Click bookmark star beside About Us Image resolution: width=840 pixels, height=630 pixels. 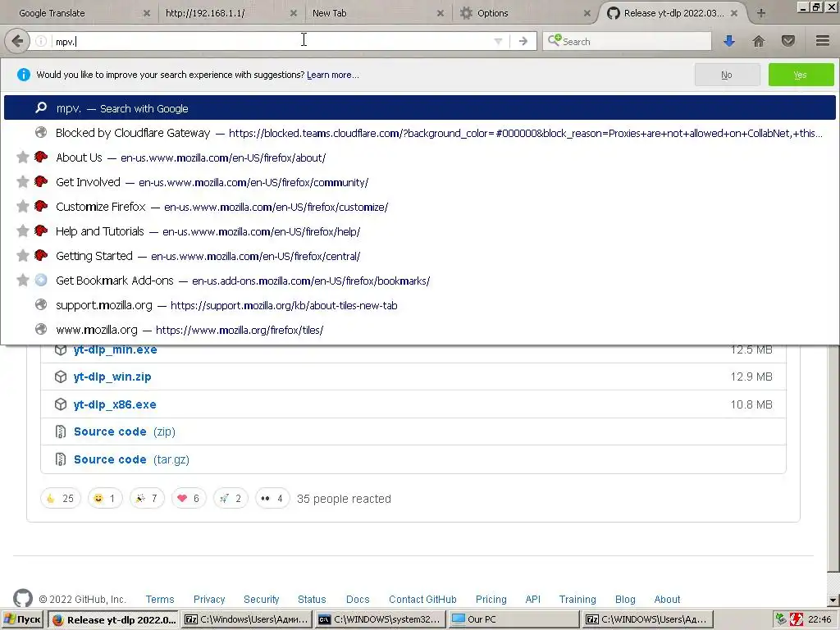coord(22,157)
